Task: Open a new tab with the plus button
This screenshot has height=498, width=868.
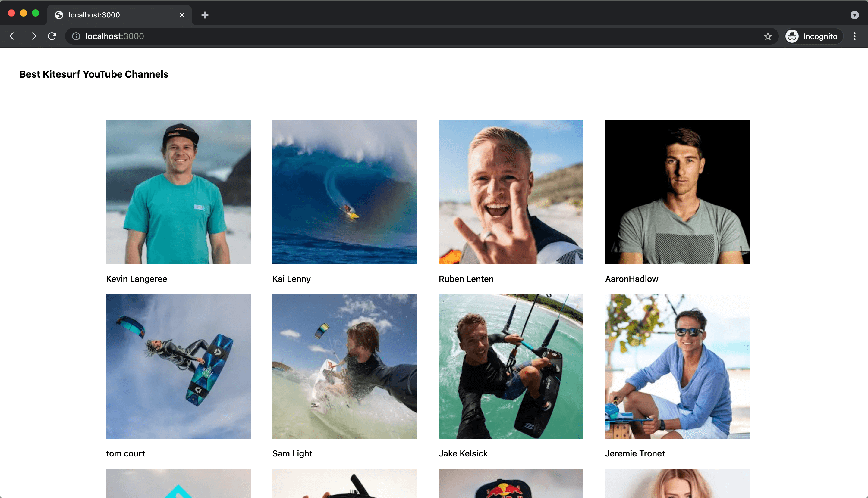Action: 205,15
